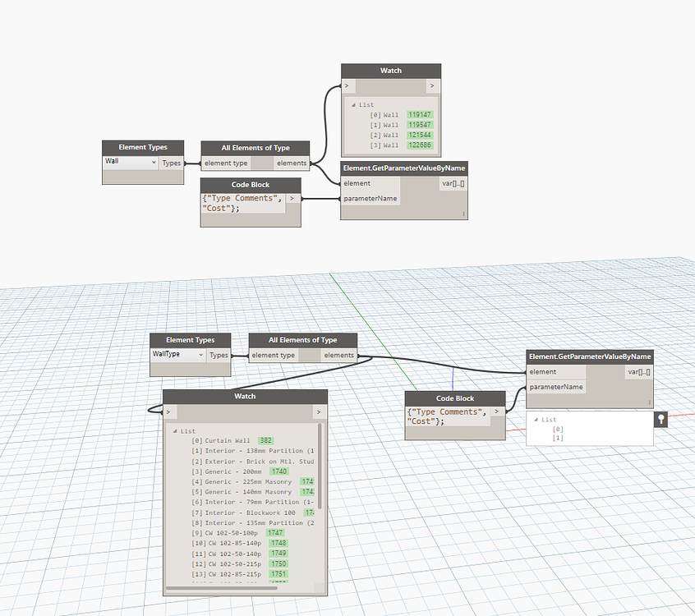Click the right output port of the top Watch node
Screen dimensions: 695x616
(x=433, y=85)
